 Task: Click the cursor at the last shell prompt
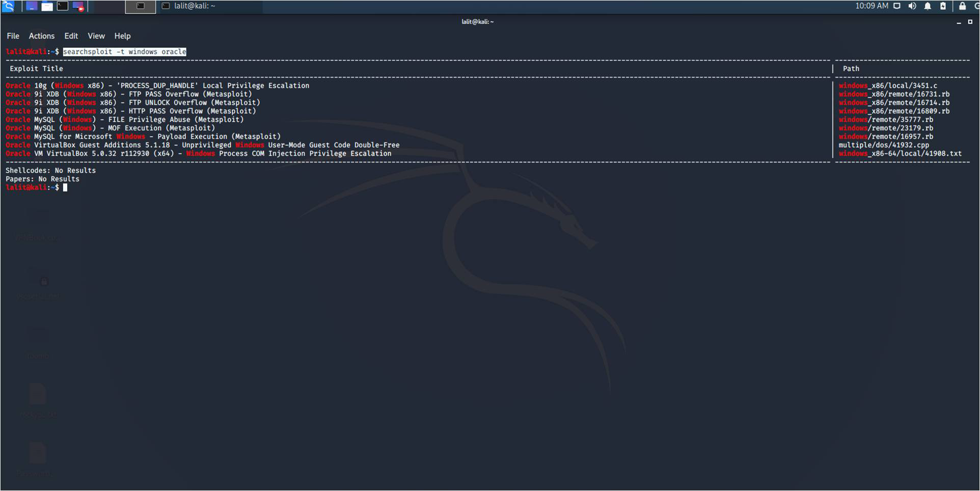[65, 187]
